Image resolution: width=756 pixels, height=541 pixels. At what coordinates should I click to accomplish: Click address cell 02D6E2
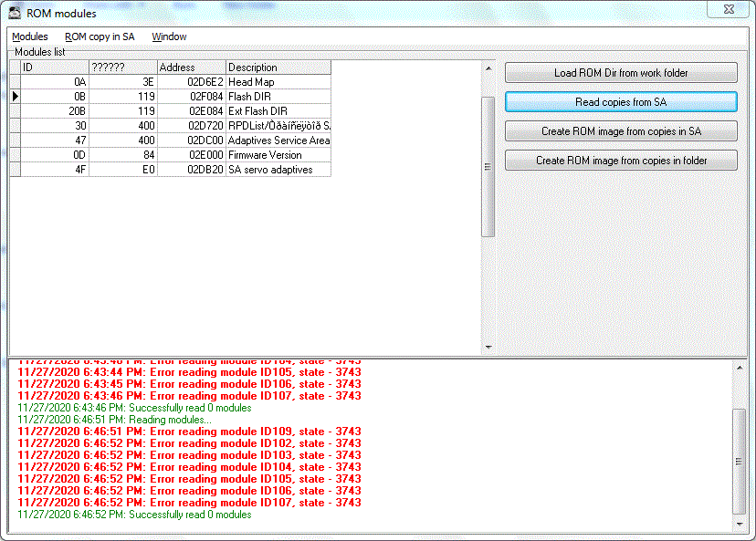192,82
